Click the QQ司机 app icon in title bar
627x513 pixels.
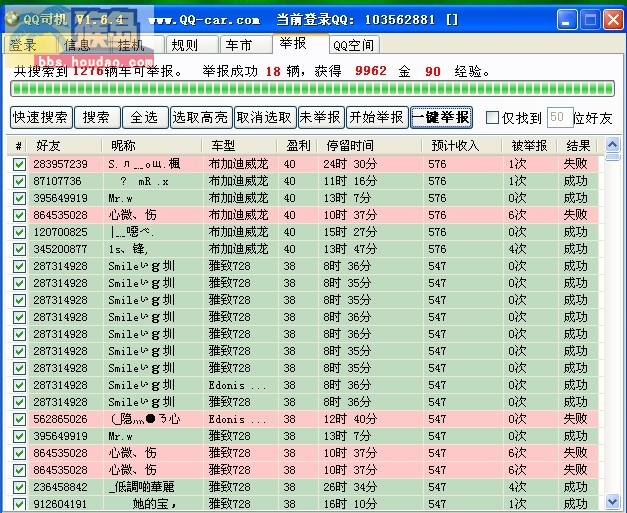pyautogui.click(x=12, y=19)
